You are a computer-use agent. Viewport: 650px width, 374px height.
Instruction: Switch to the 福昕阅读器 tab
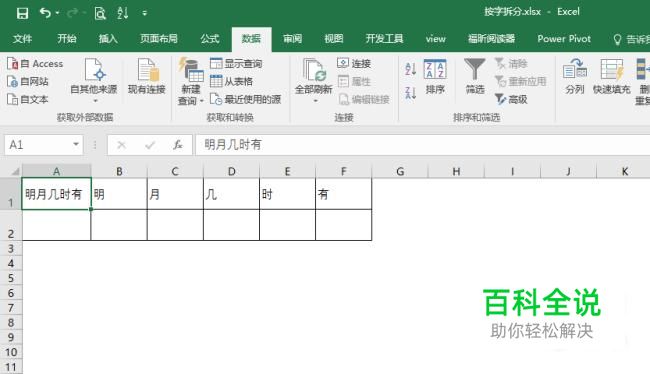(x=491, y=39)
